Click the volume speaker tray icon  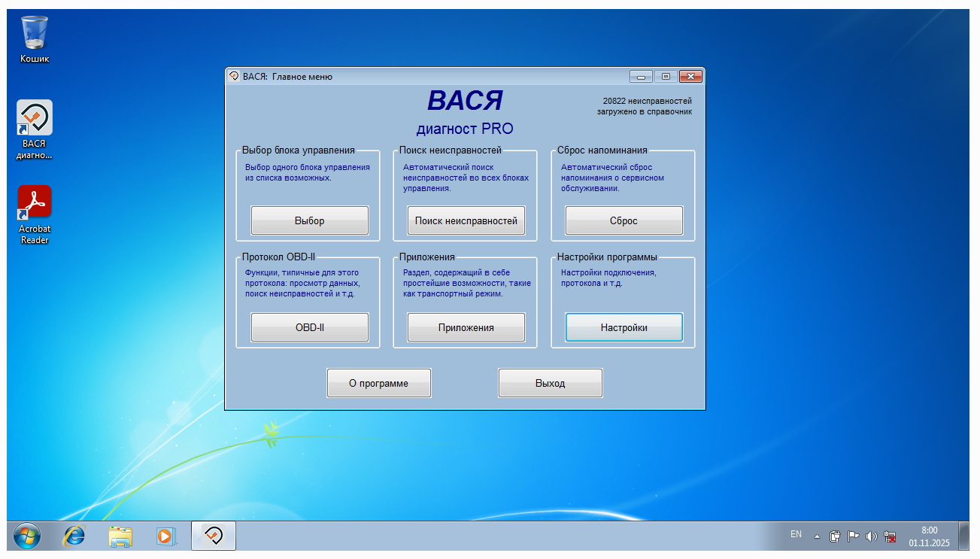pos(872,536)
